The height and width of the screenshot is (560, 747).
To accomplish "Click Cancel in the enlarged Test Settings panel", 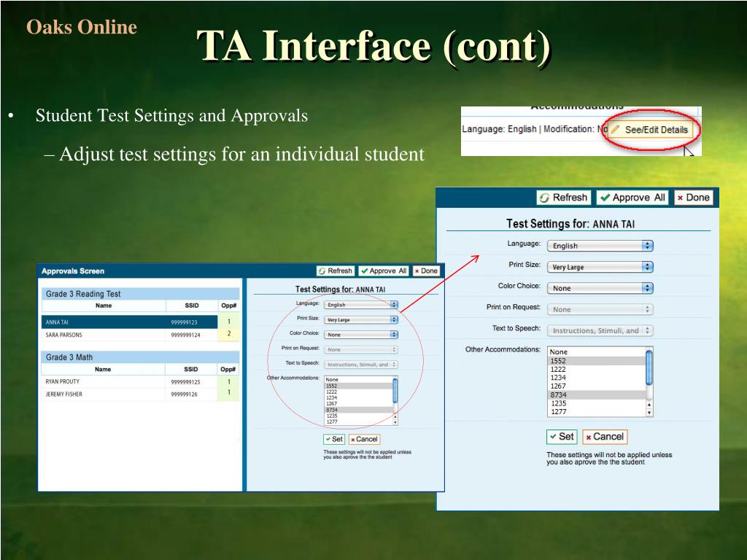I will click(605, 437).
